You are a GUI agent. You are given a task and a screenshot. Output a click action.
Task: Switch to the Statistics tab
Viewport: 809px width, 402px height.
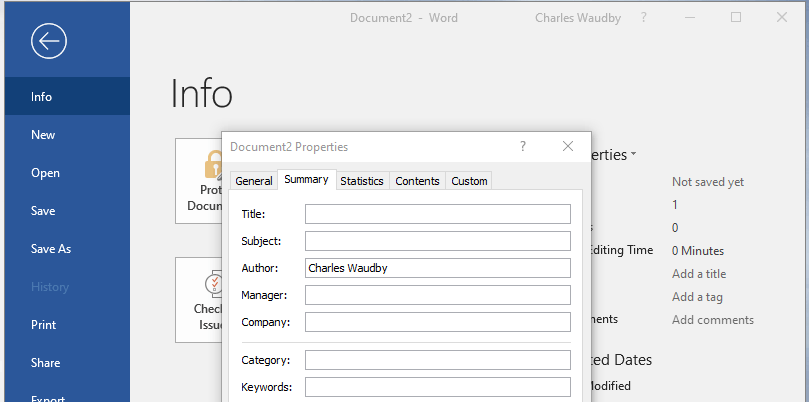362,181
